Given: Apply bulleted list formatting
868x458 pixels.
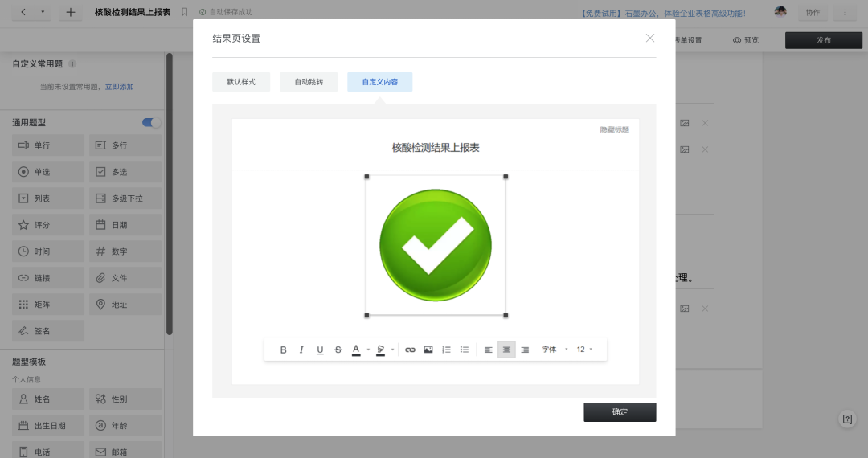Looking at the screenshot, I should pyautogui.click(x=465, y=350).
